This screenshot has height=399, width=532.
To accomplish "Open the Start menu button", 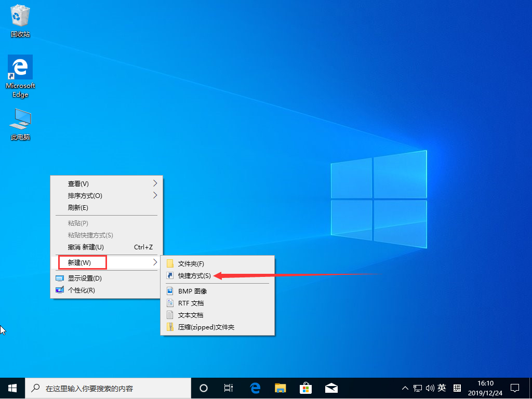I will [12, 388].
